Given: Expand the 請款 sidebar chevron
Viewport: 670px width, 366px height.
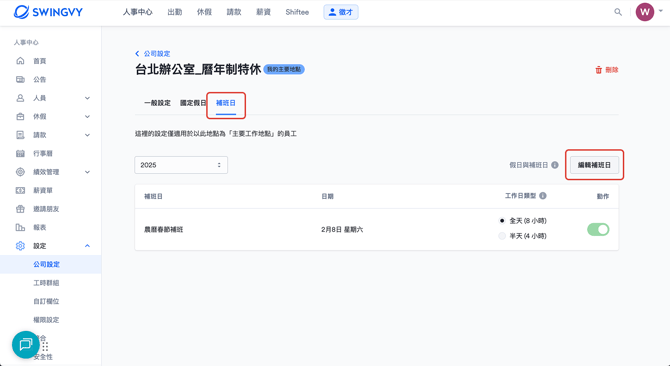Looking at the screenshot, I should 87,135.
